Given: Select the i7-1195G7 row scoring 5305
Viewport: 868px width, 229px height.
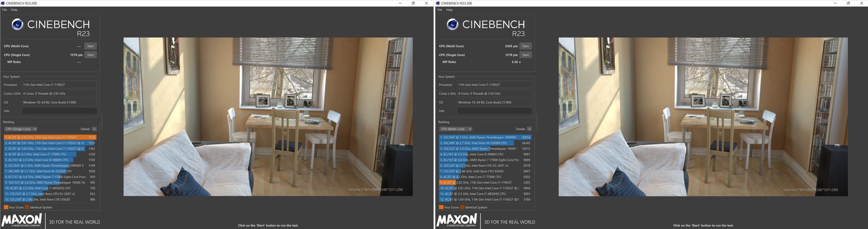Looking at the screenshot, I should click(x=485, y=183).
